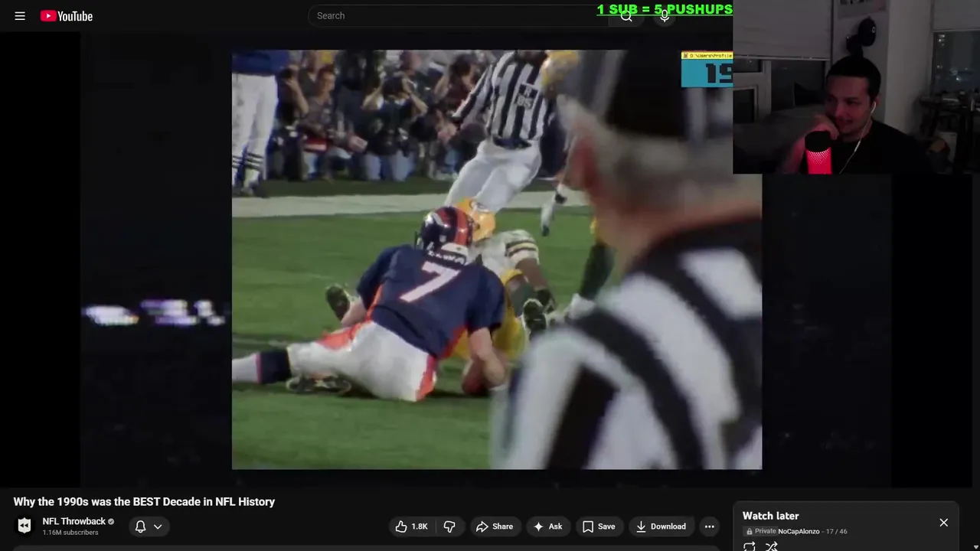Screen dimensions: 980x551
Task: Open NFL Throwback channel name link
Action: 74,521
